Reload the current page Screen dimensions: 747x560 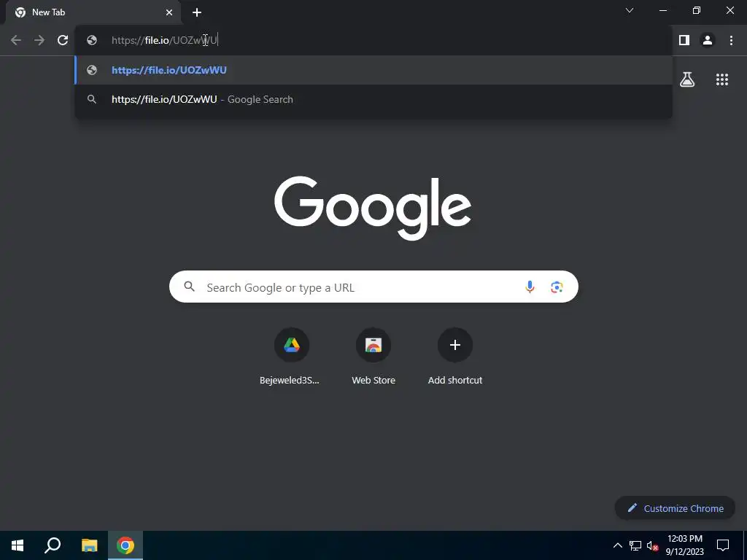[x=63, y=40]
